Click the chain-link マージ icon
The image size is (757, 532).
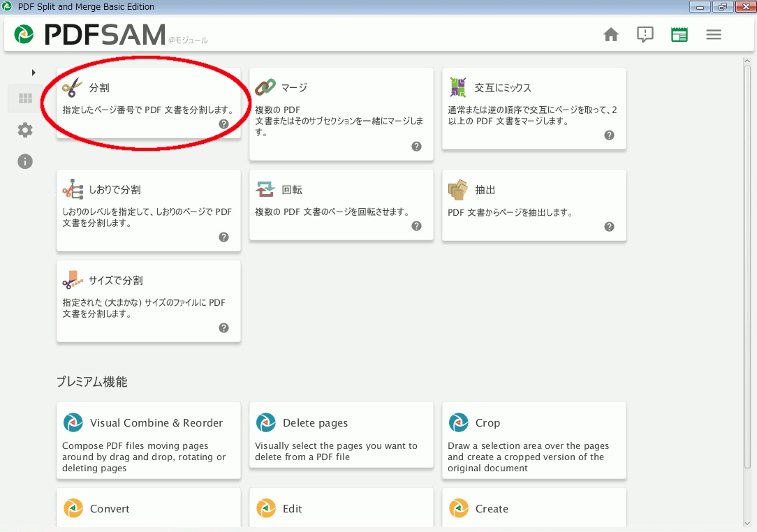tap(265, 87)
